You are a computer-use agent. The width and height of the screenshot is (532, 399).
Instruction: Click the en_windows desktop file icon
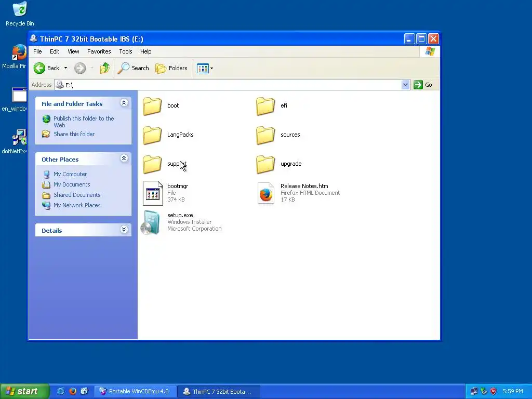click(x=19, y=95)
